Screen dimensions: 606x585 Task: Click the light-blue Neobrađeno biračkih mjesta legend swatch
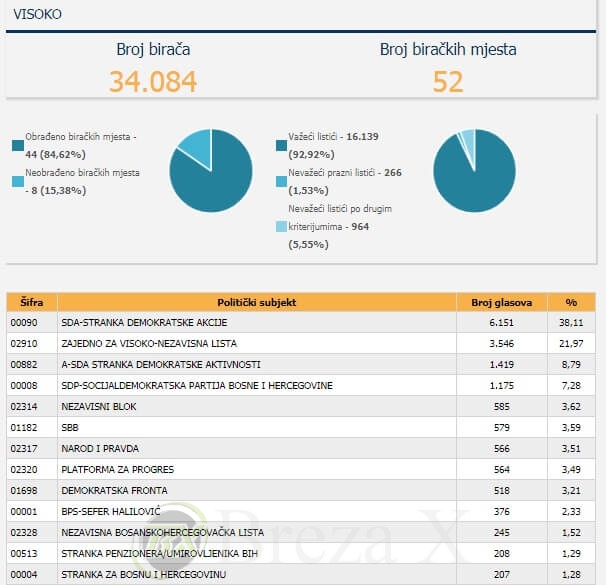[x=17, y=181]
